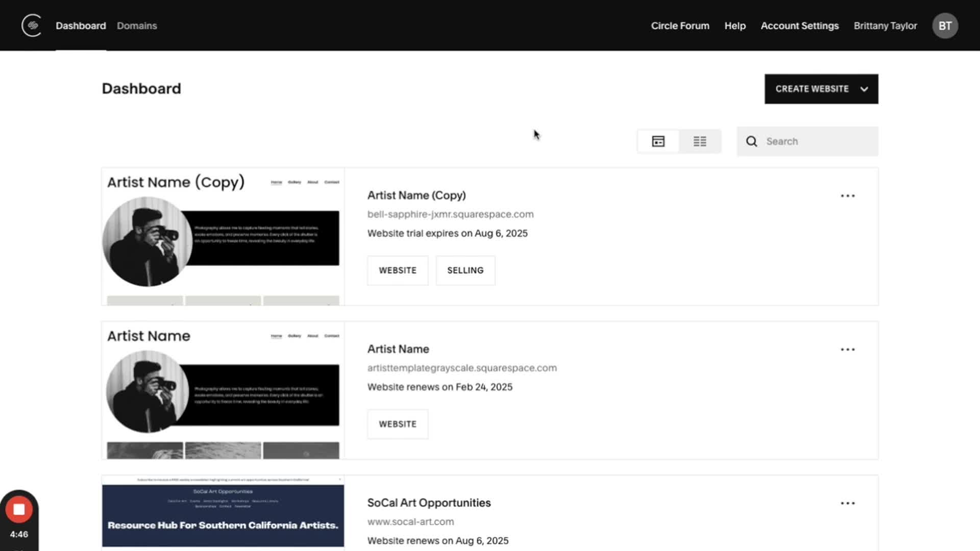Click 'Website renews on Aug 6, 2025'
This screenshot has width=980, height=551.
pos(437,540)
